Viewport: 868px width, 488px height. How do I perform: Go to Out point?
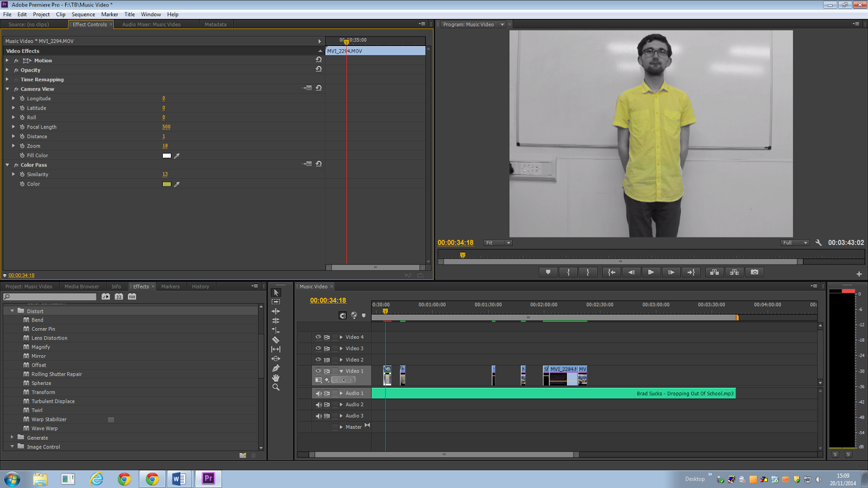(x=691, y=272)
